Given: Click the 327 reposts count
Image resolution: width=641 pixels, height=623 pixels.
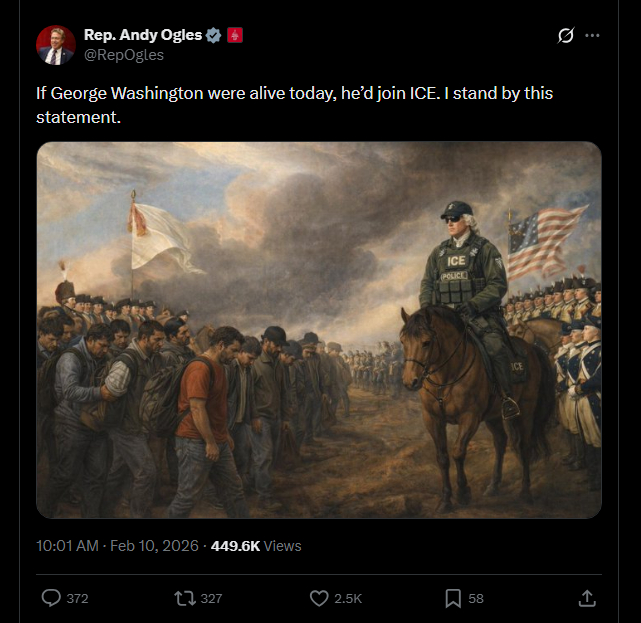Looking at the screenshot, I should pos(211,598).
